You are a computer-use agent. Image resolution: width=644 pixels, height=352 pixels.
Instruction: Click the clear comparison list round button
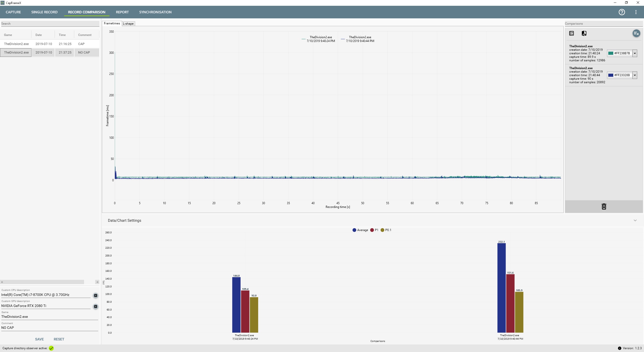pos(636,33)
